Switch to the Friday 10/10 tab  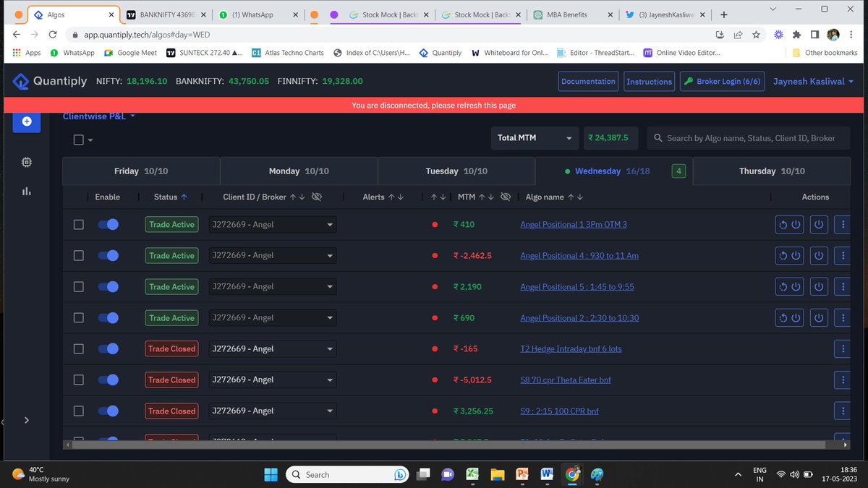click(x=141, y=171)
